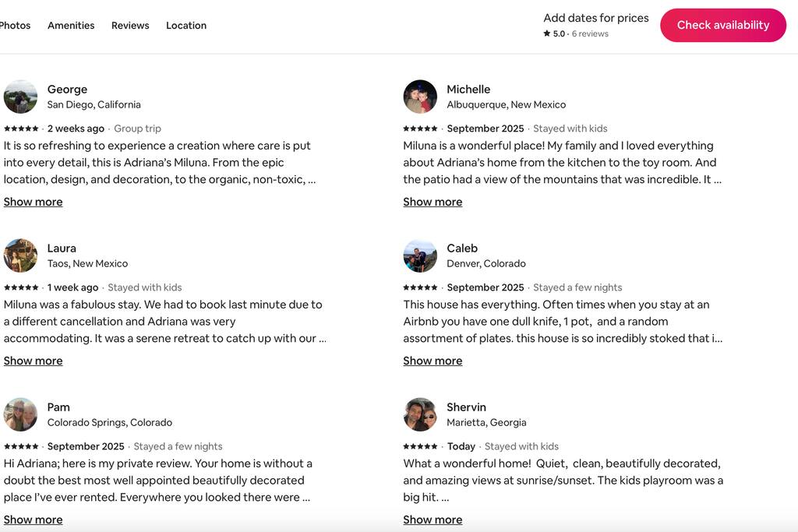This screenshot has height=532, width=798.
Task: Expand Pam's full review text
Action: pyautogui.click(x=33, y=520)
